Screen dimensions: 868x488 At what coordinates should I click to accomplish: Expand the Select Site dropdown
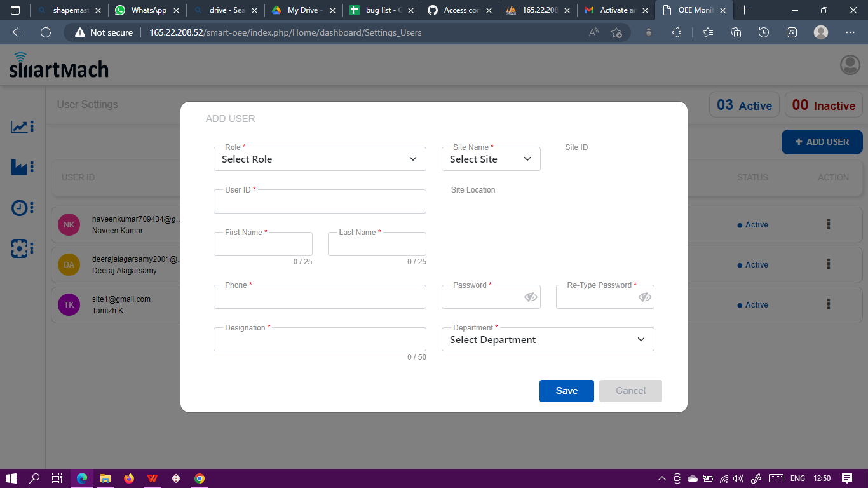[x=491, y=159]
